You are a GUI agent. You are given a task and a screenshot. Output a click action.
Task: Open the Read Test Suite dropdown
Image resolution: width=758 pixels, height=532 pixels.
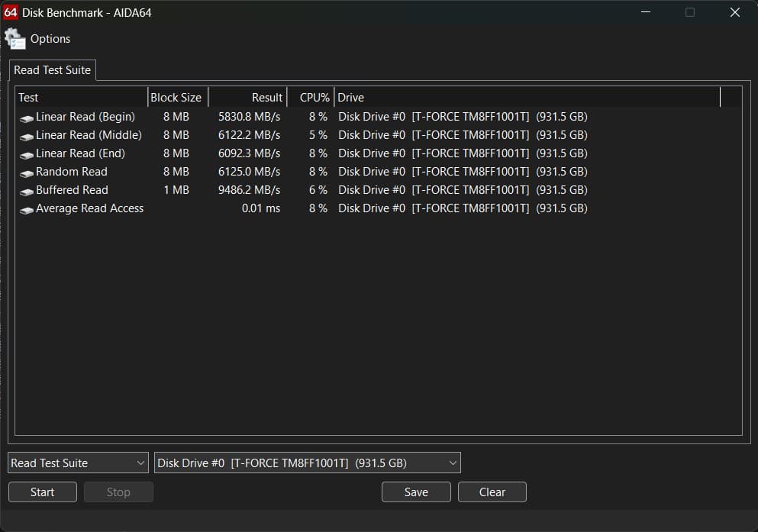79,463
